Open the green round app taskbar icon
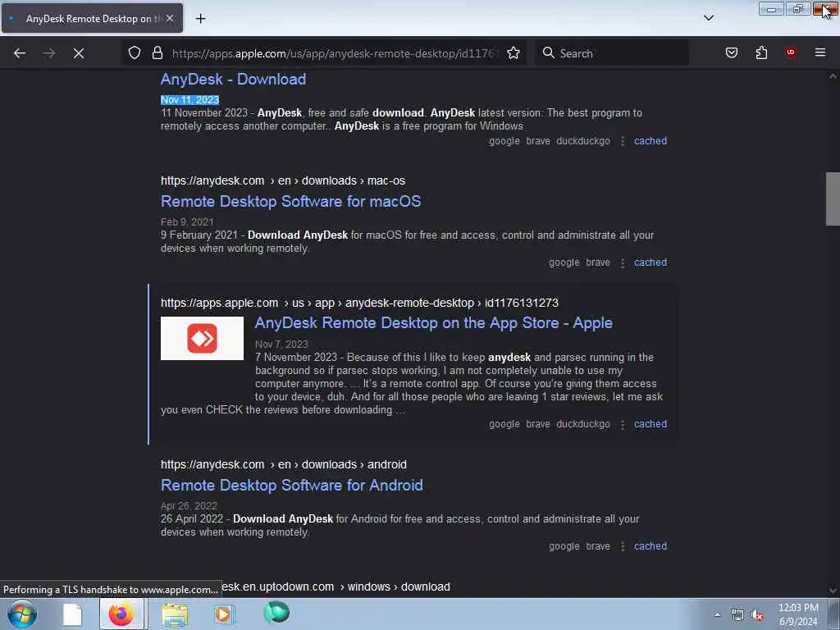840x630 pixels. coord(276,613)
